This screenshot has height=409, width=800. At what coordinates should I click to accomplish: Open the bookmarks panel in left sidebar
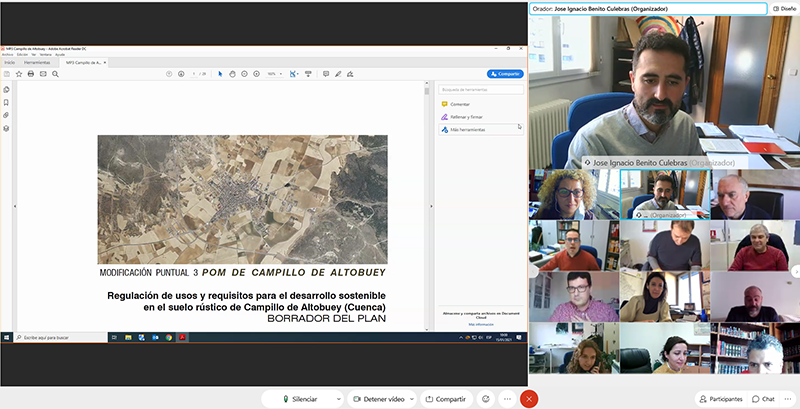point(6,102)
